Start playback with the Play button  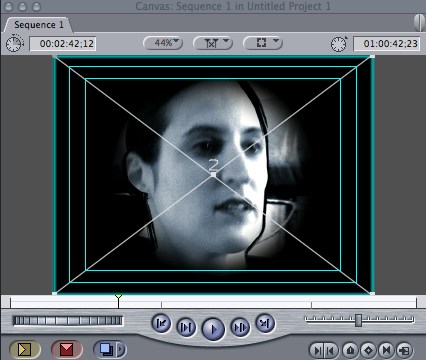pyautogui.click(x=213, y=329)
